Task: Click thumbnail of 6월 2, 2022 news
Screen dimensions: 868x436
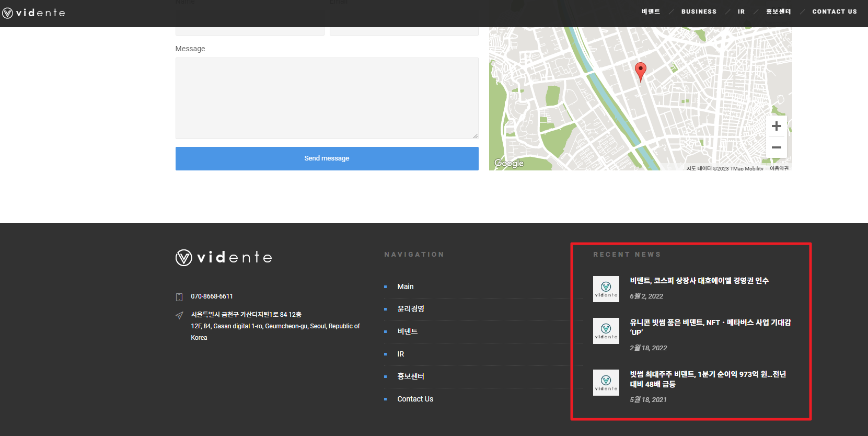Action: (606, 289)
